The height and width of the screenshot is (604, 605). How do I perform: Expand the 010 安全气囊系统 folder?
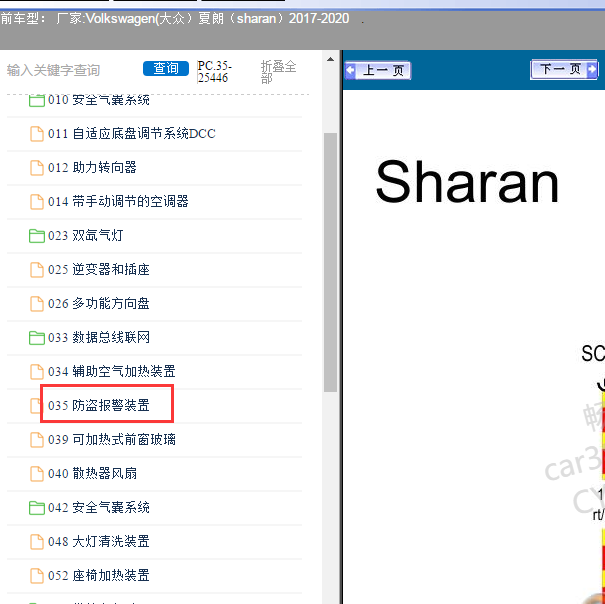(x=99, y=100)
